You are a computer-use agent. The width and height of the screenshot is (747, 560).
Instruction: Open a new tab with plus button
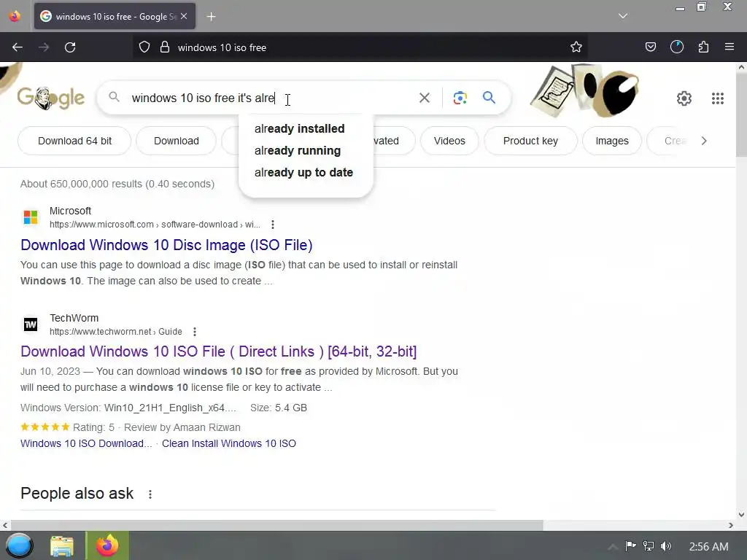pos(211,17)
